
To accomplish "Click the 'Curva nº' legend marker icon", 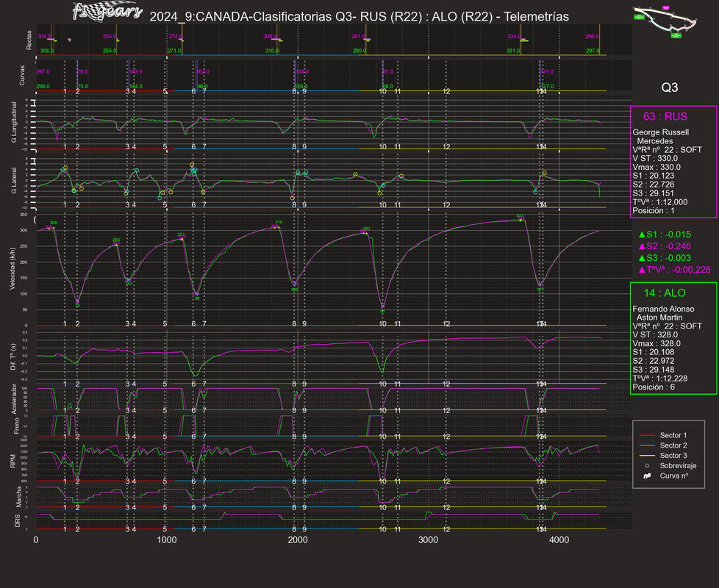I will 647,476.
